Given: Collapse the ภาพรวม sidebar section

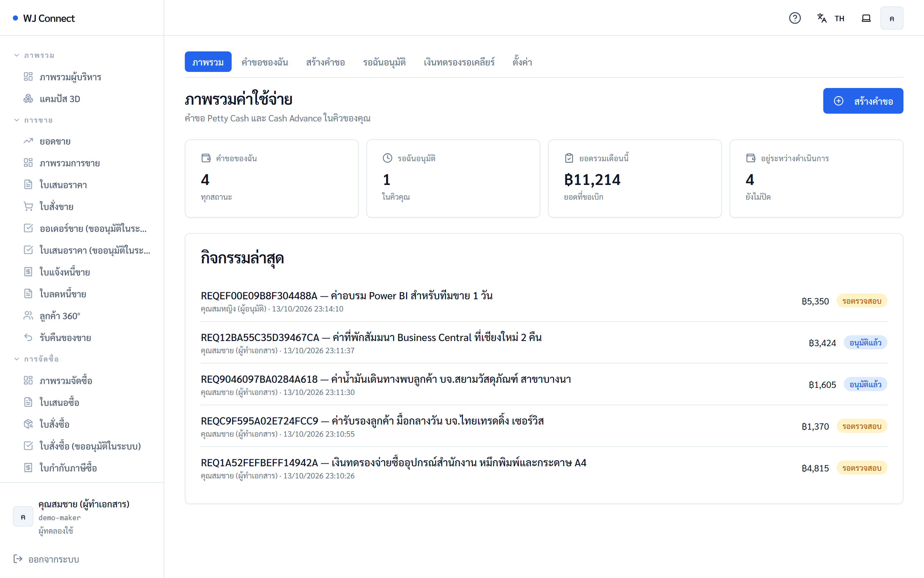Looking at the screenshot, I should (x=34, y=56).
